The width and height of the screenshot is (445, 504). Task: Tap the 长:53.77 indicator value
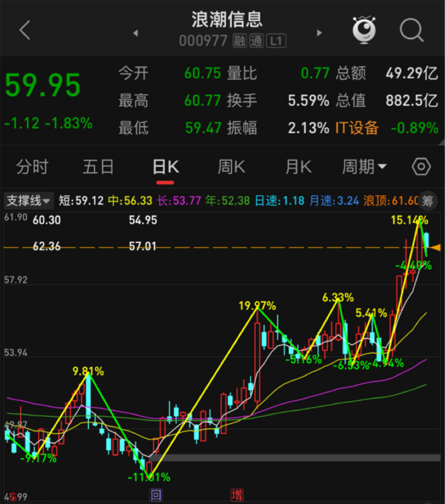point(179,201)
